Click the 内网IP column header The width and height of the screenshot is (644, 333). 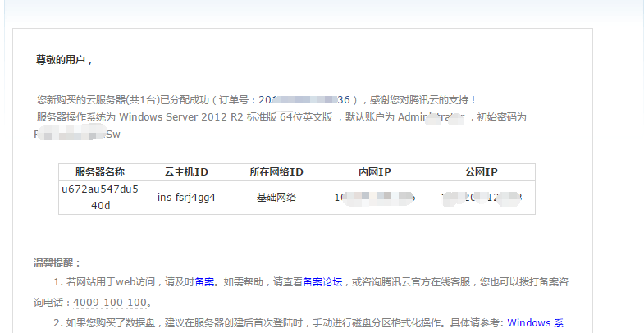tap(375, 172)
